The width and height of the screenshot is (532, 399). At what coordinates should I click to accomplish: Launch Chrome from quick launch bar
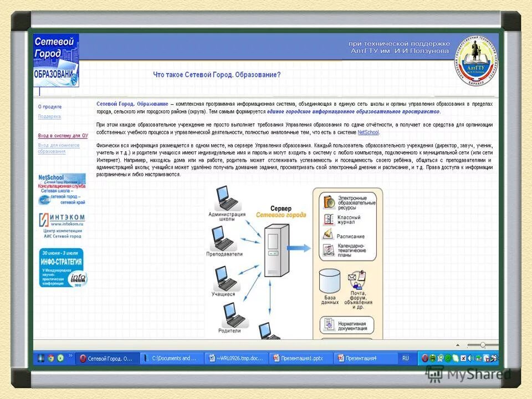click(51, 359)
